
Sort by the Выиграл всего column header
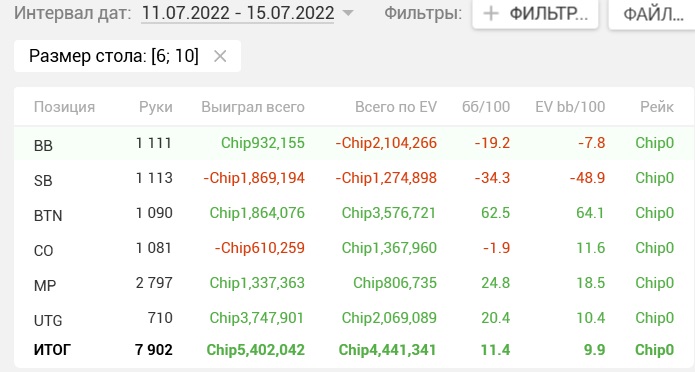(253, 107)
